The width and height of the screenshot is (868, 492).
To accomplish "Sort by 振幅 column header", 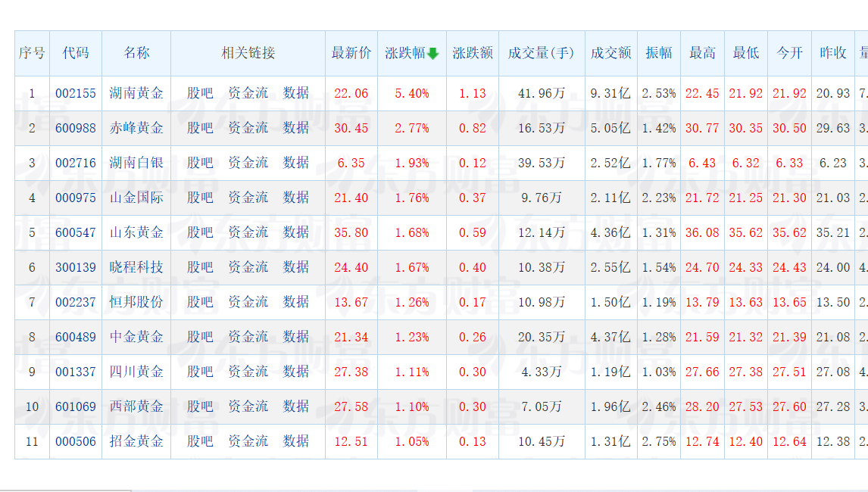I will pyautogui.click(x=659, y=53).
